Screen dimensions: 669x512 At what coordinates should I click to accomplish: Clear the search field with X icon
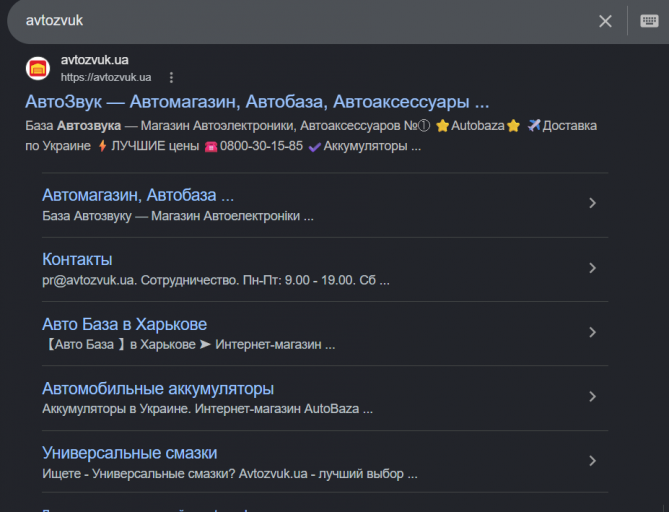605,21
